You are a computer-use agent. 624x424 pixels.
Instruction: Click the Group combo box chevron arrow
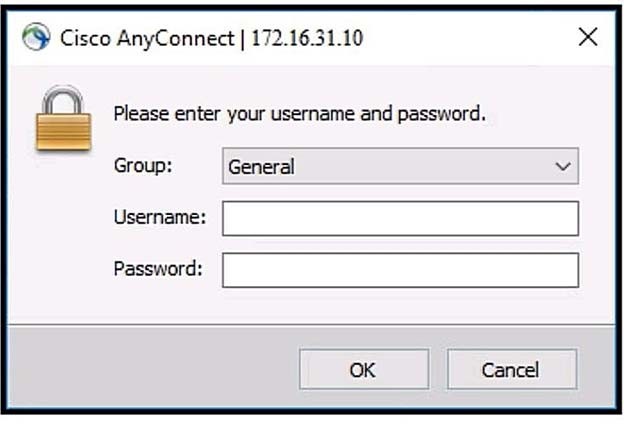pyautogui.click(x=563, y=167)
